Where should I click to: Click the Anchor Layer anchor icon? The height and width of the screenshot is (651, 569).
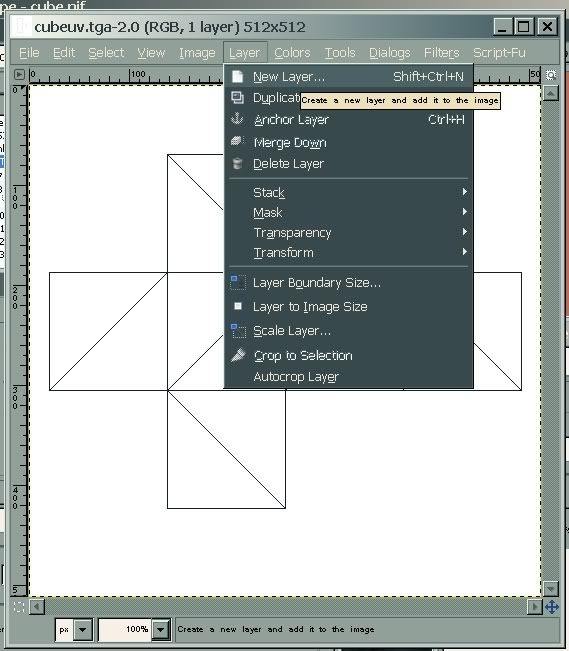coord(237,119)
